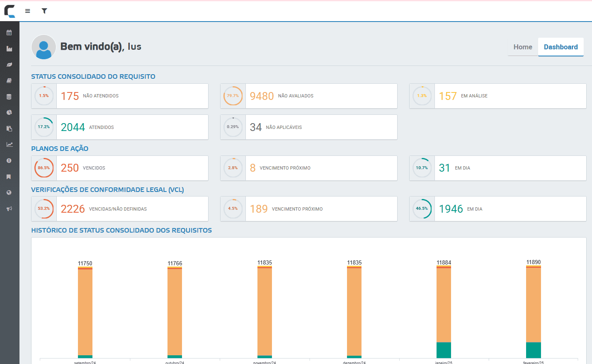Open the 1946 Em Dia card

click(x=498, y=209)
